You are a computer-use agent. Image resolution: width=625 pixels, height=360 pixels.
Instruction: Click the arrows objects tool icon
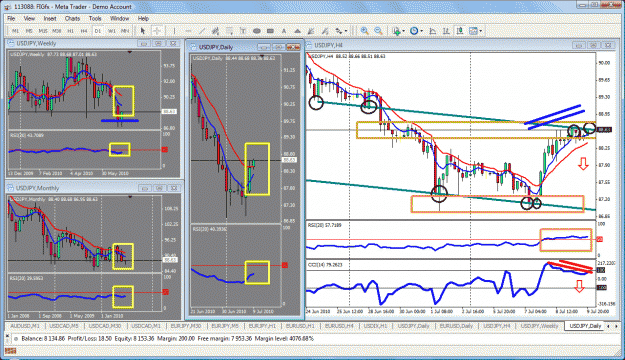[339, 31]
